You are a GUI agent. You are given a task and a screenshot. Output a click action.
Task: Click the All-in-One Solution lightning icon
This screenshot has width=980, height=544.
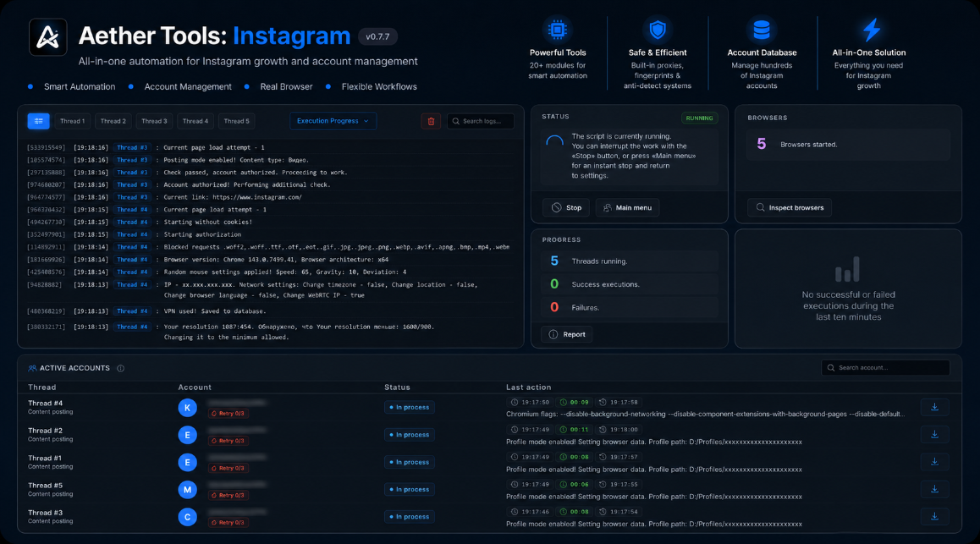871,30
